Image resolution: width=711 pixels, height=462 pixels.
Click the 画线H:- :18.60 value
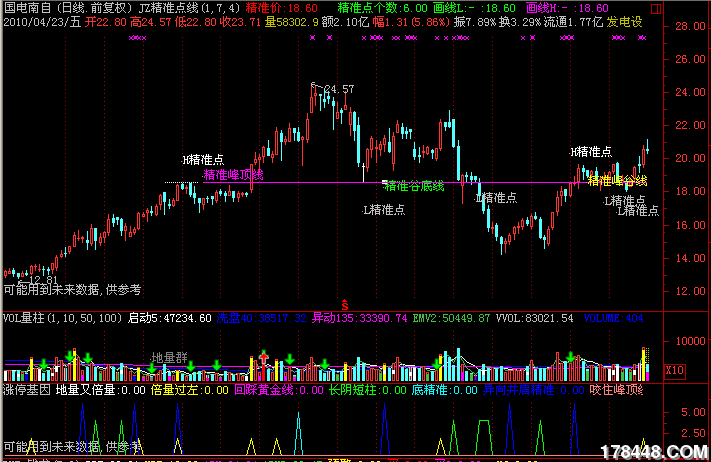tap(567, 8)
